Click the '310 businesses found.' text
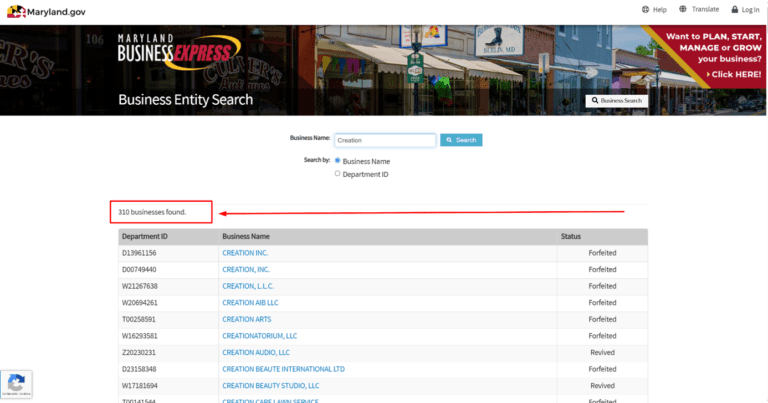768x403 pixels. [x=152, y=212]
